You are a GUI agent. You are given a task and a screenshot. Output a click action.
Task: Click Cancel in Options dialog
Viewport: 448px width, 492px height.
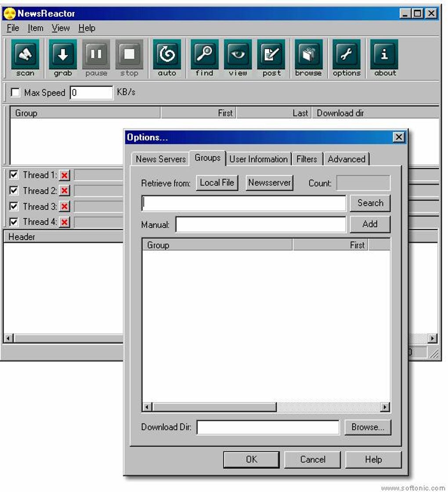coord(312,459)
